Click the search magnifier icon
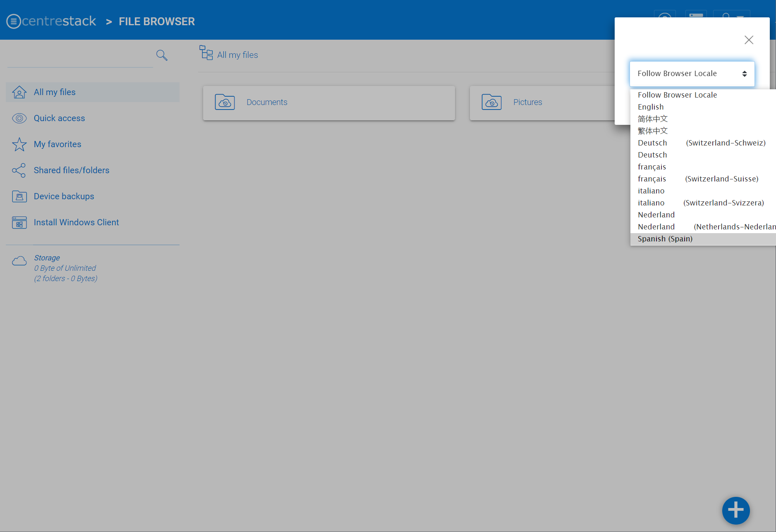Image resolution: width=776 pixels, height=532 pixels. (x=162, y=55)
